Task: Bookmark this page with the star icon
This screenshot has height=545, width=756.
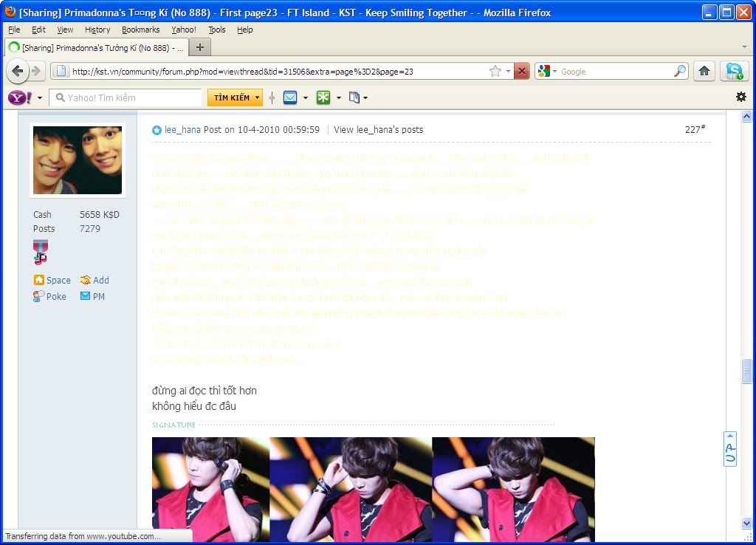Action: point(495,72)
